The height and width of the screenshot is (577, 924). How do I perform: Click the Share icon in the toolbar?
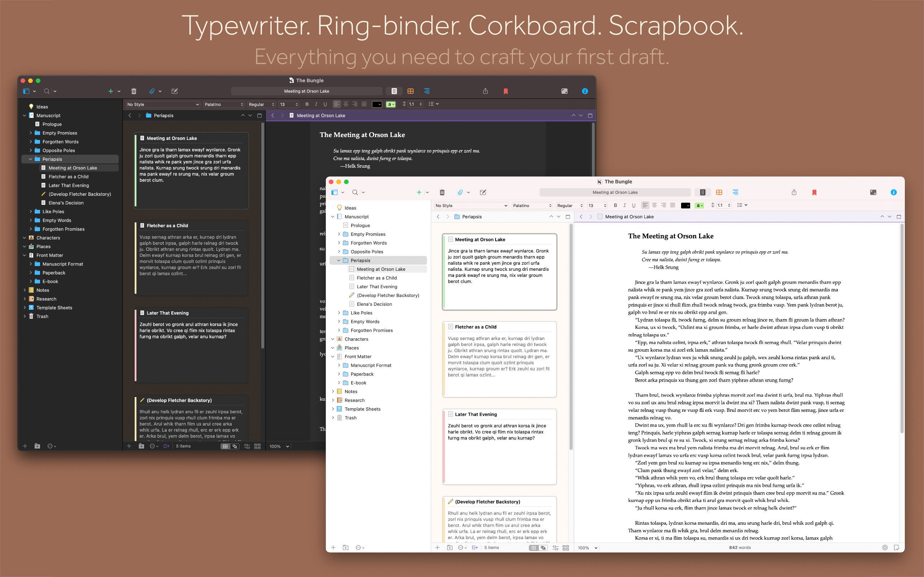[x=794, y=192]
